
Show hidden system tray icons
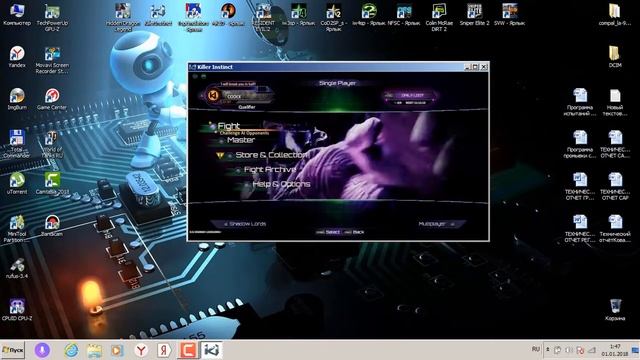[x=548, y=350]
